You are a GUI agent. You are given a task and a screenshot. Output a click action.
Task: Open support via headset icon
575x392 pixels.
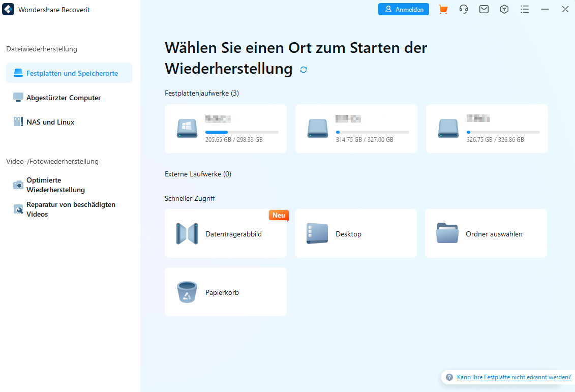tap(463, 10)
